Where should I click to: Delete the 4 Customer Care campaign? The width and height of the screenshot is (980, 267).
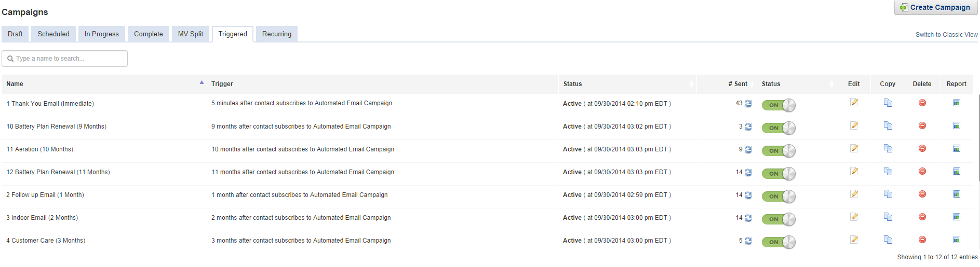(922, 240)
